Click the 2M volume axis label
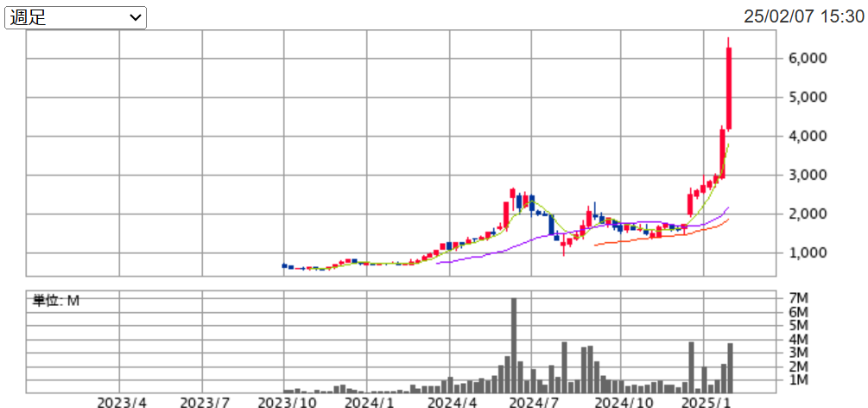 800,367
